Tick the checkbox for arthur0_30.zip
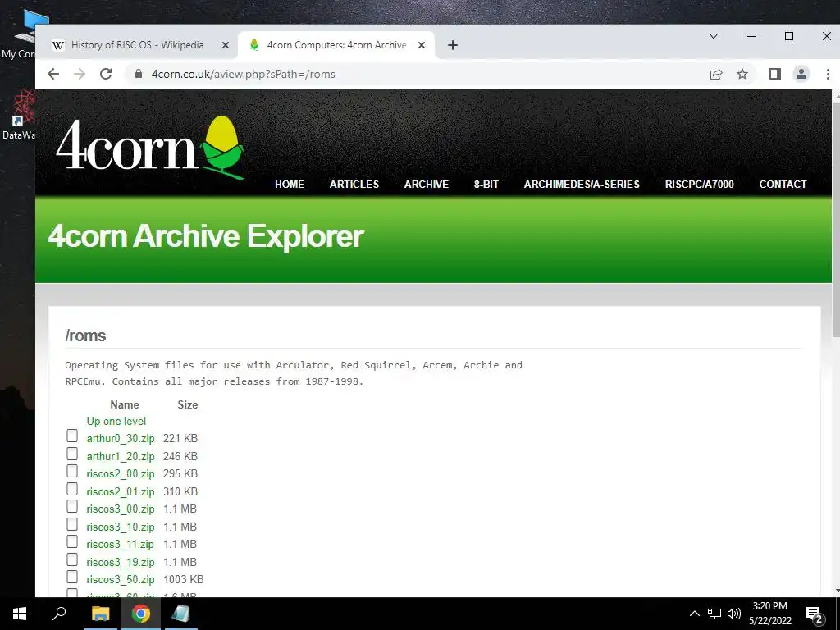The width and height of the screenshot is (840, 630). [x=72, y=436]
